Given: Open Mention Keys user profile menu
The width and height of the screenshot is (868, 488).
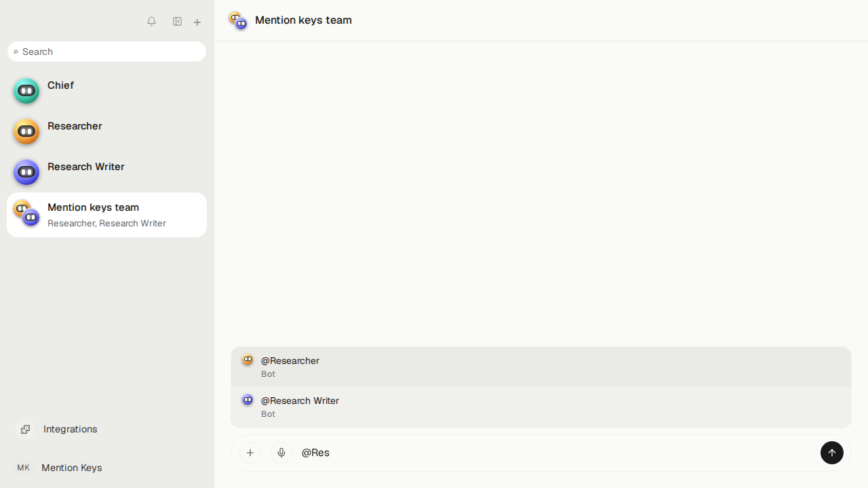Looking at the screenshot, I should tap(106, 468).
